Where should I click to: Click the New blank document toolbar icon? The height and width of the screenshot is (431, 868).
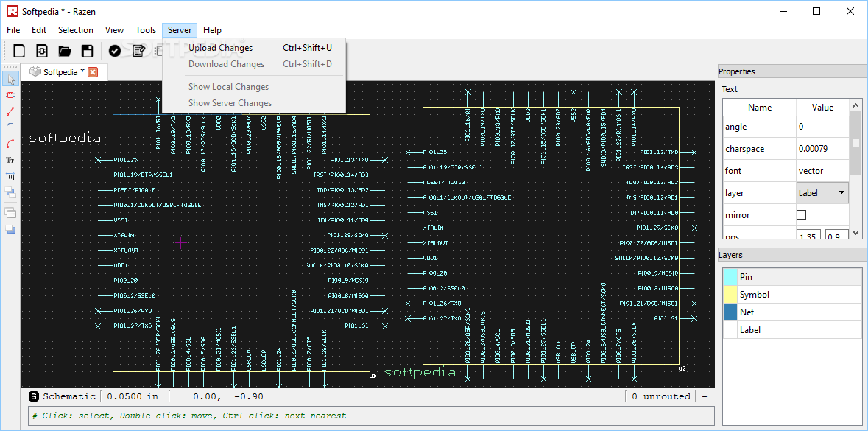pos(19,51)
